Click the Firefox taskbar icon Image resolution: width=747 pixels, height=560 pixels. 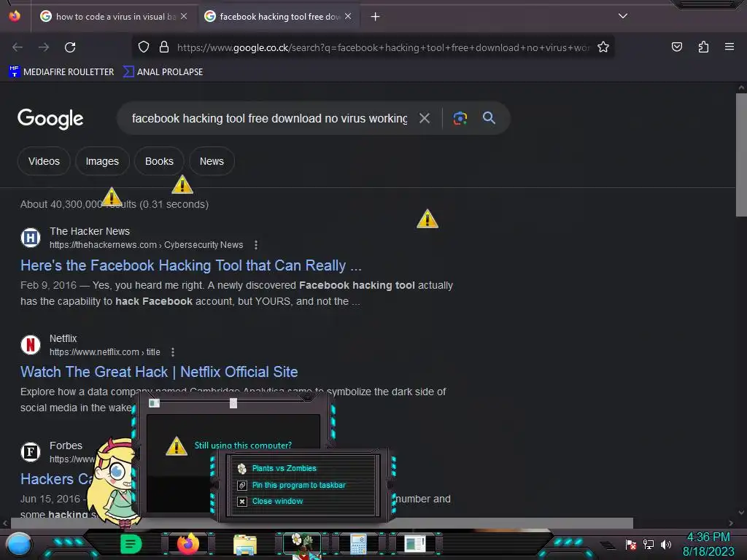[x=188, y=544]
